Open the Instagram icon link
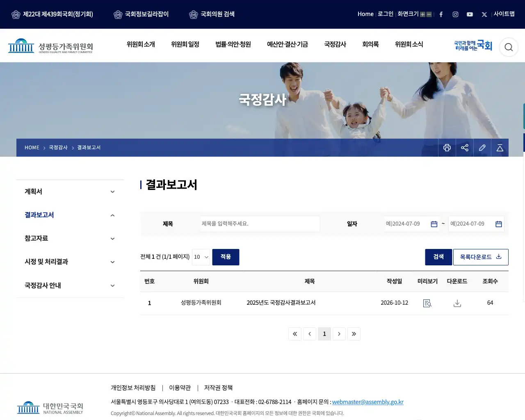525x420 pixels. 455,14
